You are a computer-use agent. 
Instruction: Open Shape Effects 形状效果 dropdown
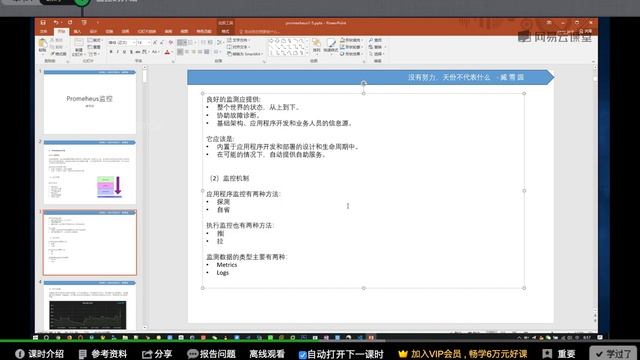351,54
